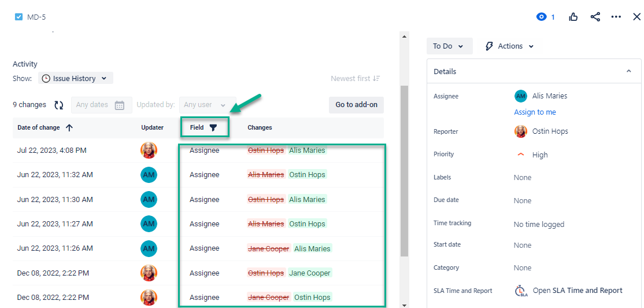Toggle Newest first sort order
This screenshot has height=308, width=644.
[x=356, y=78]
